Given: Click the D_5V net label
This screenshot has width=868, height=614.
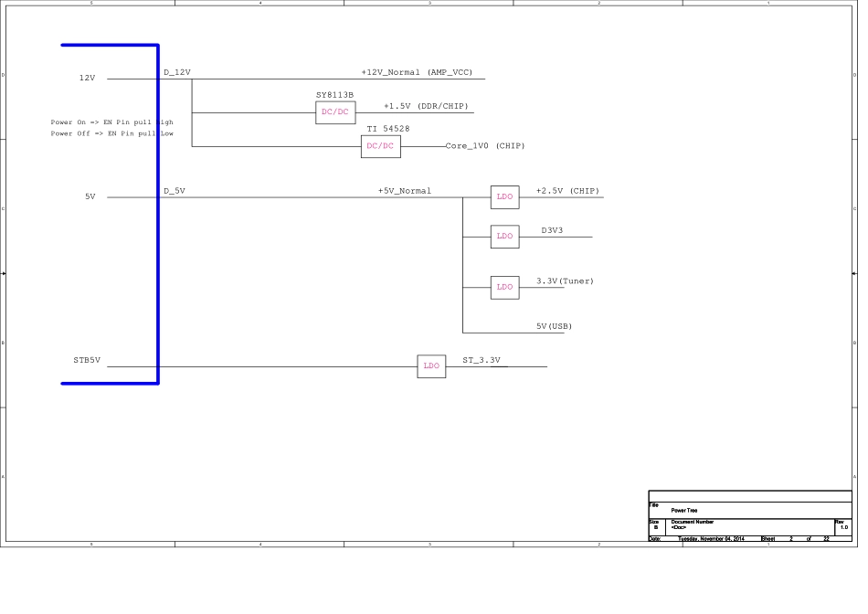Looking at the screenshot, I should [x=174, y=191].
